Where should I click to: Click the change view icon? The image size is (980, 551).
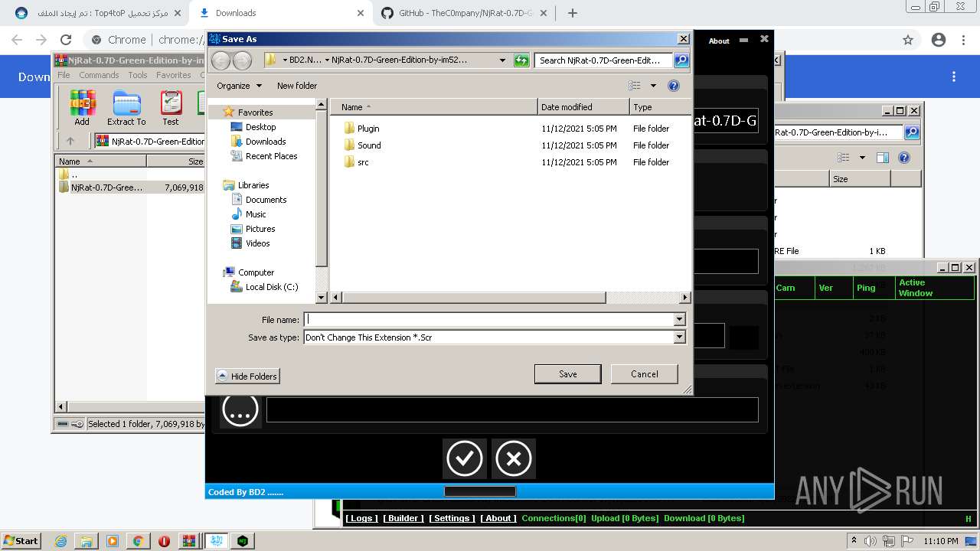[635, 86]
